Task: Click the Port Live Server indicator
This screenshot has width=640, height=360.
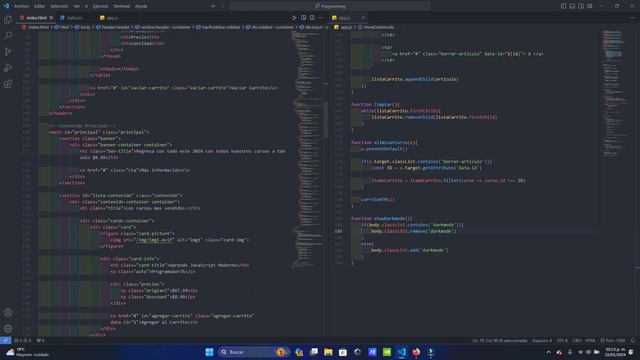Action: point(613,340)
